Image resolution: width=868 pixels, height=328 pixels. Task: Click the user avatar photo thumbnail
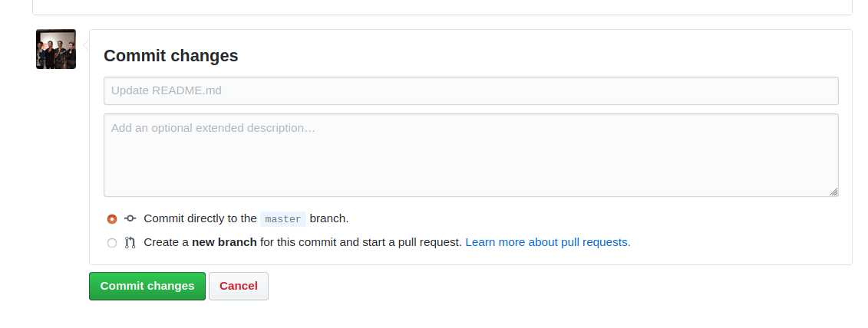pos(56,49)
